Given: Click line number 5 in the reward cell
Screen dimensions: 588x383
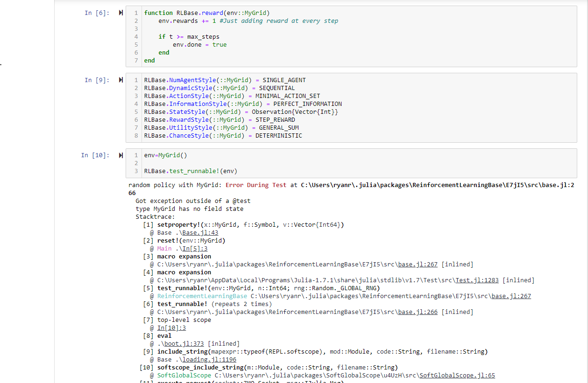Looking at the screenshot, I should pyautogui.click(x=135, y=44).
